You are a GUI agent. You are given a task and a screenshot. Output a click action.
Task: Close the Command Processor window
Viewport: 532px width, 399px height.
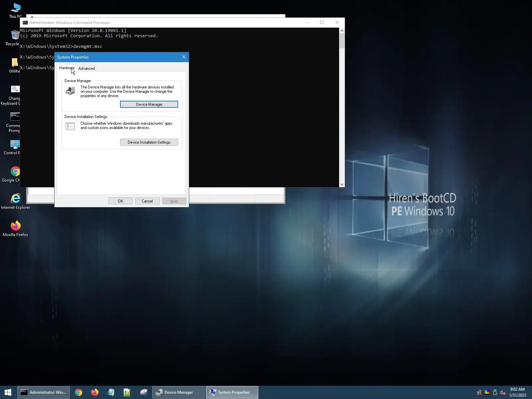coord(337,23)
